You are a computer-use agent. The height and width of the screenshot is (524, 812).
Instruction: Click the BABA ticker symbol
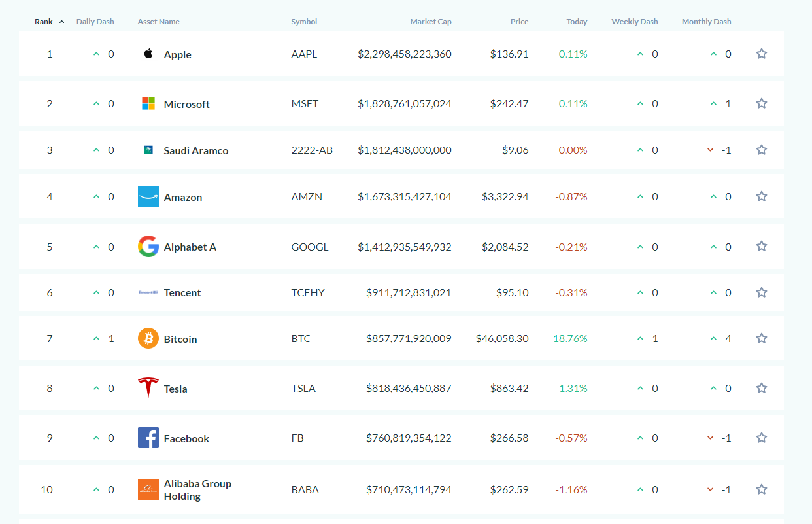[x=305, y=489]
